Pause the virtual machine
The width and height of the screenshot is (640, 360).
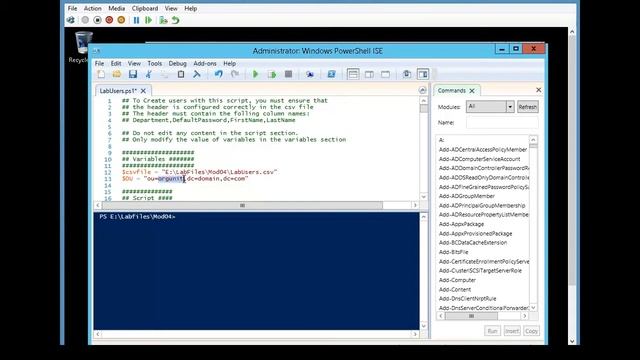pyautogui.click(x=136, y=20)
